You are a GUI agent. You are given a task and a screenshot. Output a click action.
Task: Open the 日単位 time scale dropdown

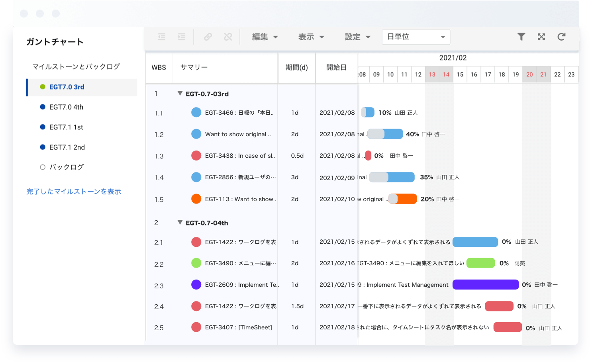click(x=416, y=37)
